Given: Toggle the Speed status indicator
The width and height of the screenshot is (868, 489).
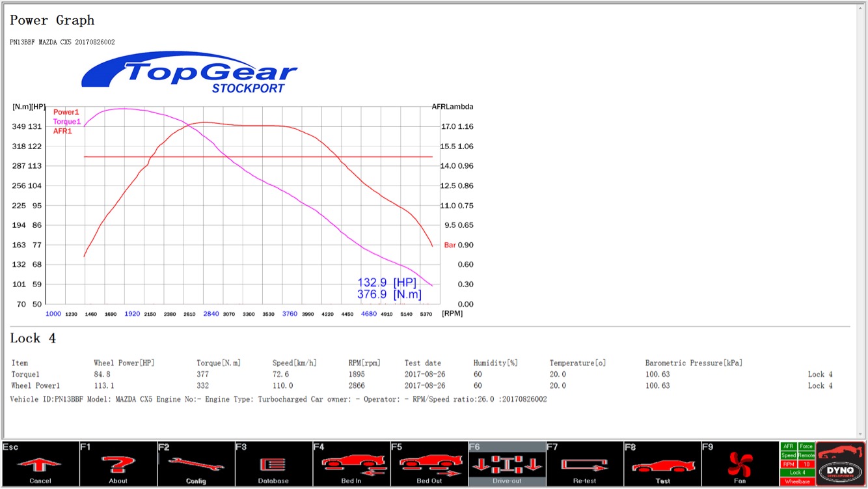Looking at the screenshot, I should (x=789, y=456).
